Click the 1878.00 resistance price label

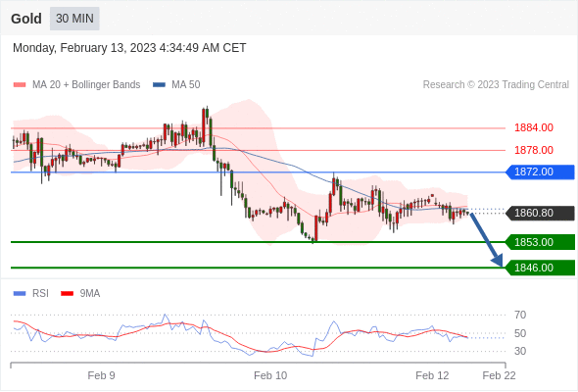click(534, 150)
